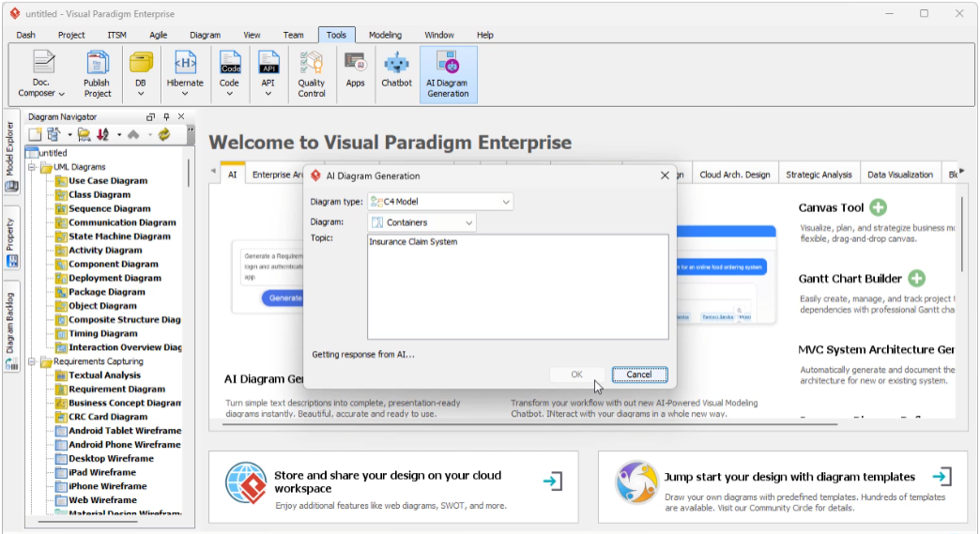
Task: Open the Hibernate dropdown in ribbon
Action: (185, 74)
